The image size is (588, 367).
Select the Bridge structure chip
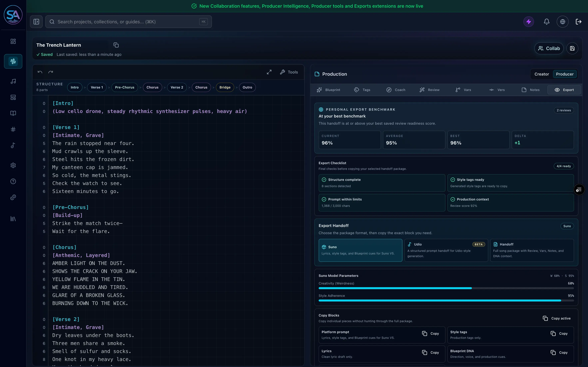[225, 87]
